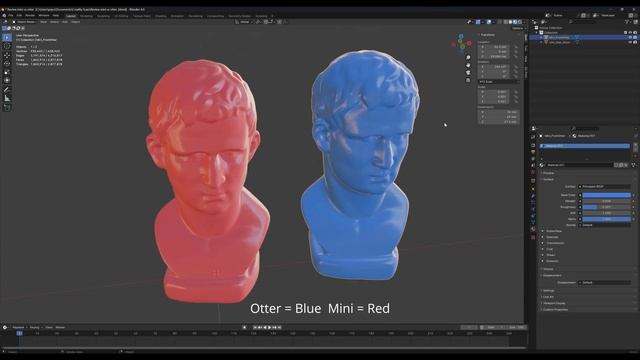
Task: Toggle Collection viewport visibility eye
Action: click(630, 32)
